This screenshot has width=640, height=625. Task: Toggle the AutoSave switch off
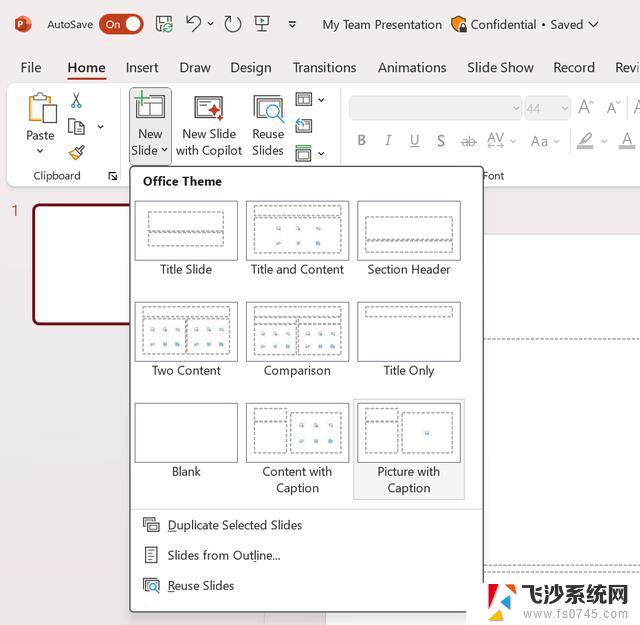tap(121, 24)
